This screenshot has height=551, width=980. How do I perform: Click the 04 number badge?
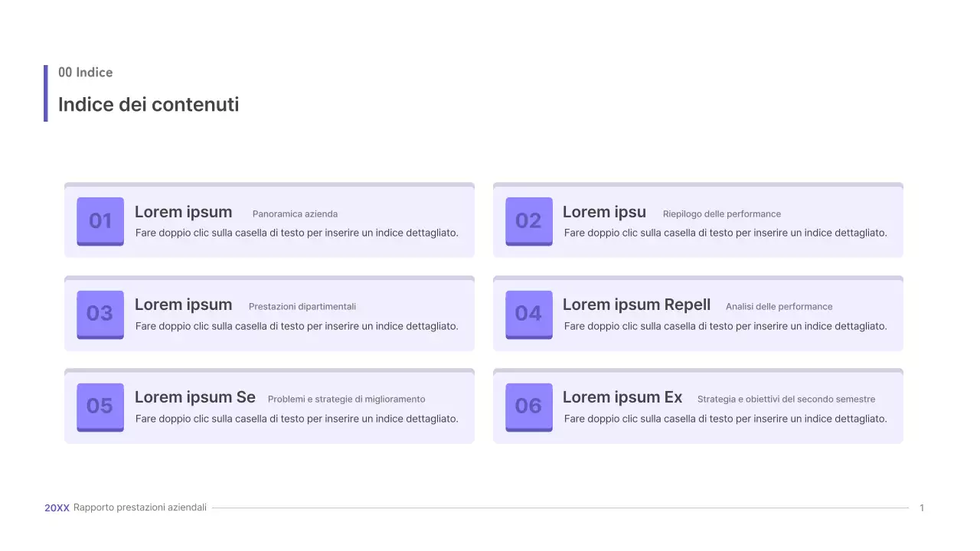click(x=528, y=314)
